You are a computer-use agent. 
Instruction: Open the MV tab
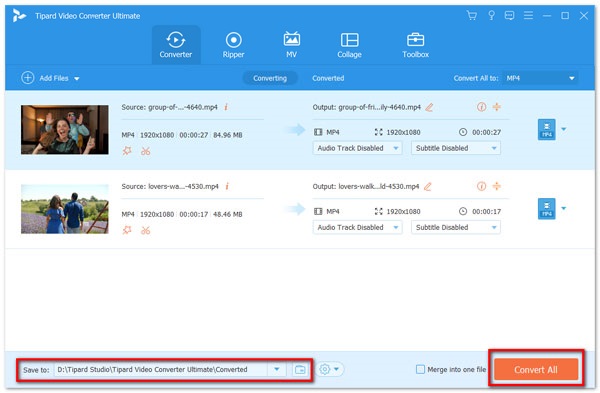coord(292,45)
